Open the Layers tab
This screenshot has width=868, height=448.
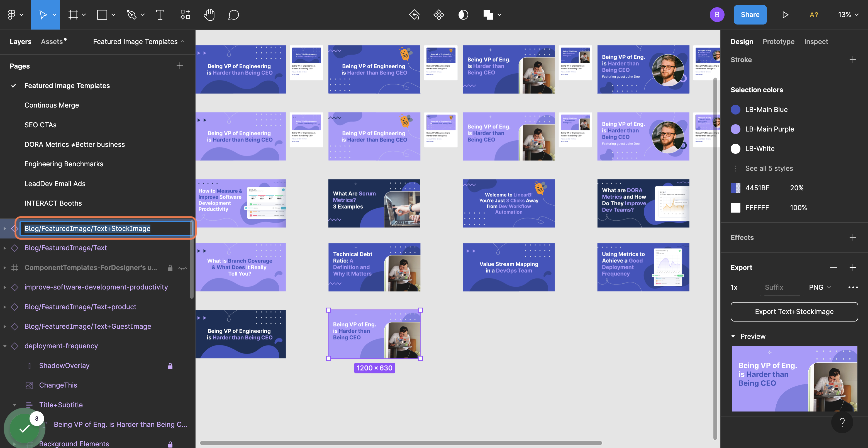point(20,42)
